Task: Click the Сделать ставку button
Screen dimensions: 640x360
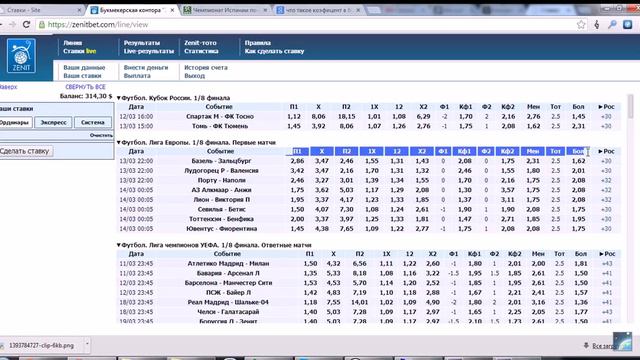Action: coord(26,151)
